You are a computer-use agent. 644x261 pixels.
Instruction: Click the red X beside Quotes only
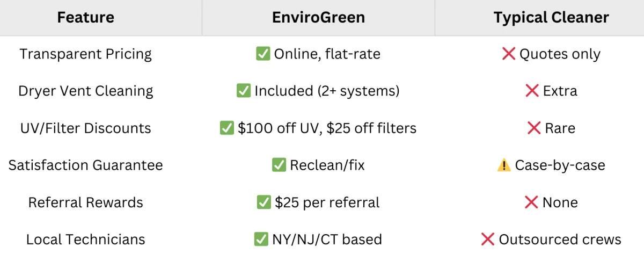(509, 54)
